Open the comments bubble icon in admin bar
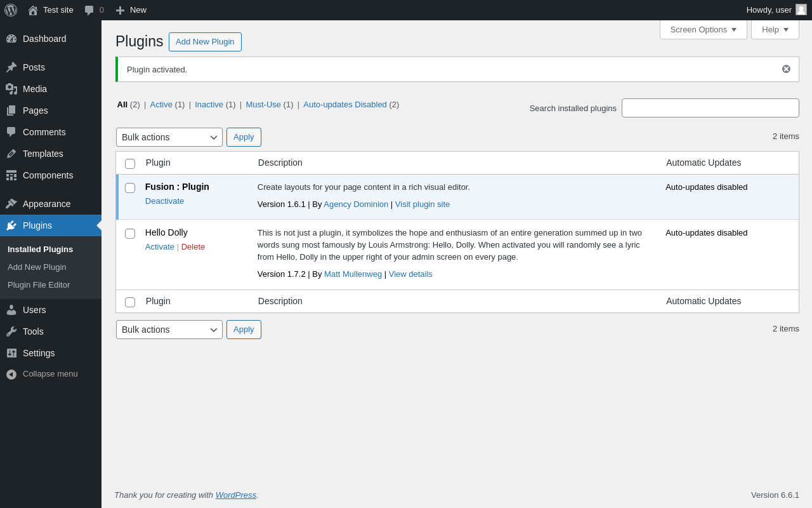 pos(89,10)
